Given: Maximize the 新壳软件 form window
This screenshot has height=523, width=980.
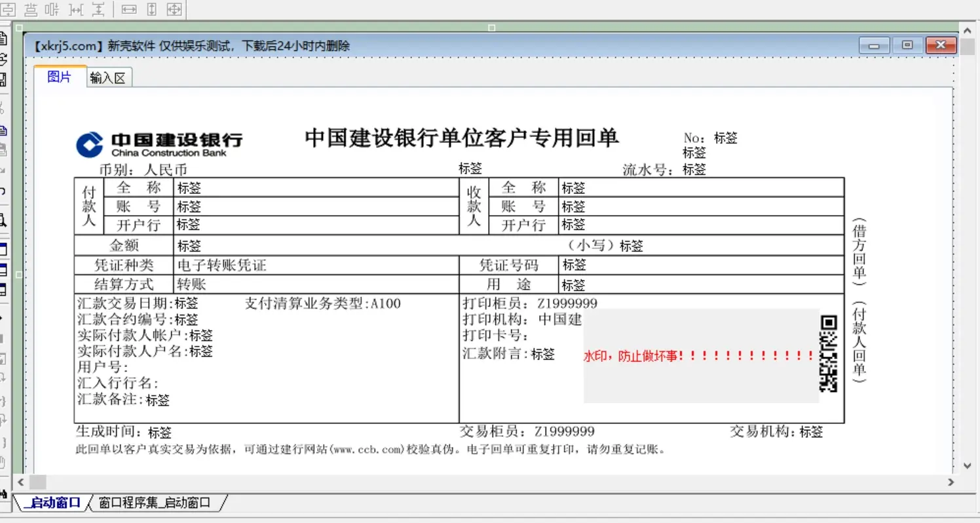Looking at the screenshot, I should click(x=907, y=45).
